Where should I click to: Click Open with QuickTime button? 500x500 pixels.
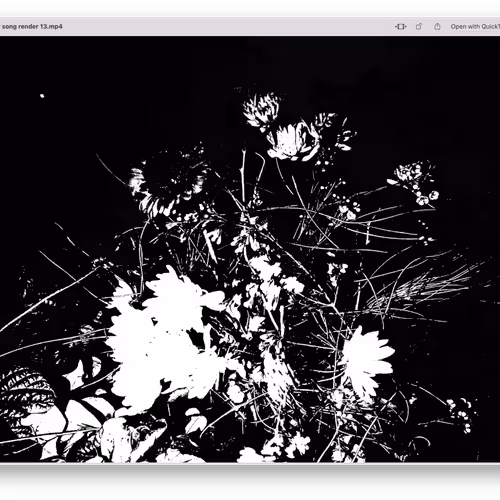tap(475, 27)
